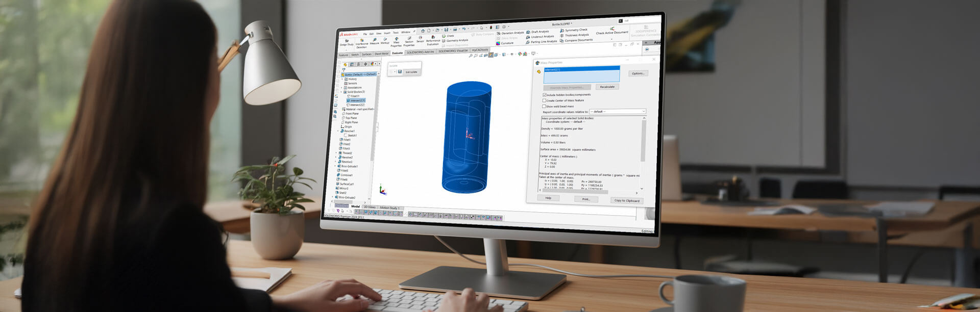Viewport: 980px width, 312px height.
Task: Expand the Boss-Extrude1 feature node
Action: pos(335,166)
